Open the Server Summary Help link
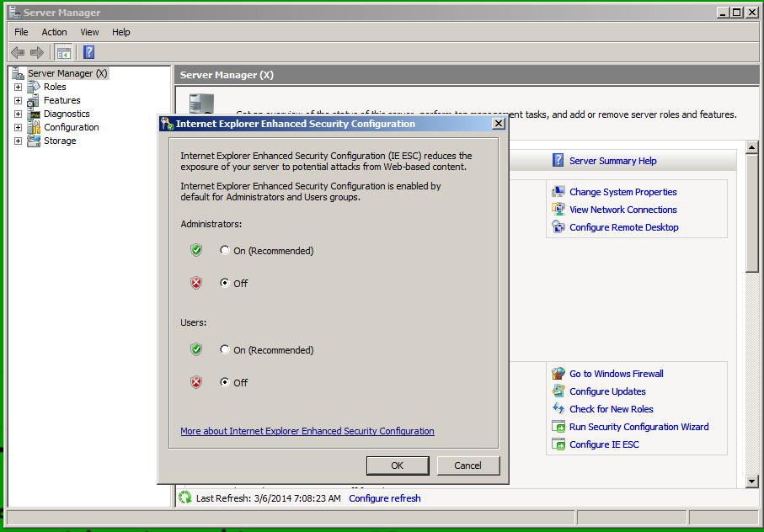 point(613,161)
